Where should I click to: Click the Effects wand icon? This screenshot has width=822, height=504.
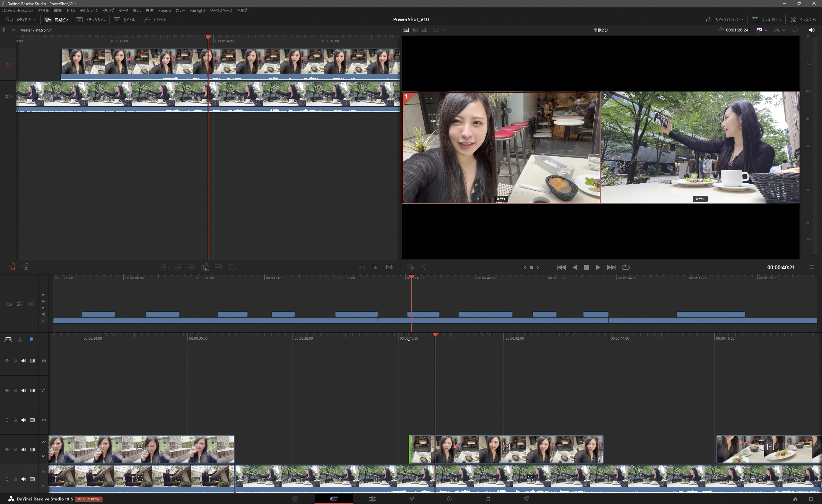coord(146,20)
